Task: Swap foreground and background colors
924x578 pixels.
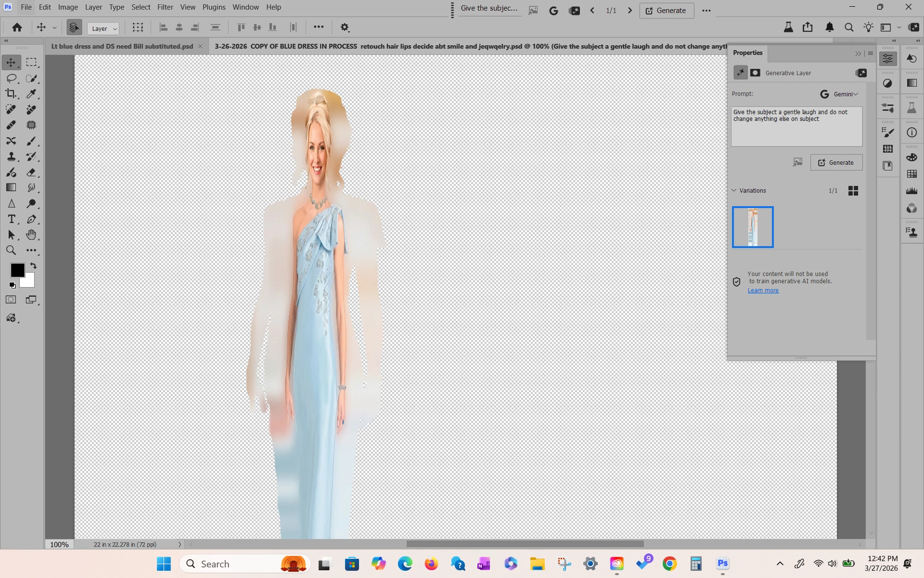Action: (x=33, y=266)
